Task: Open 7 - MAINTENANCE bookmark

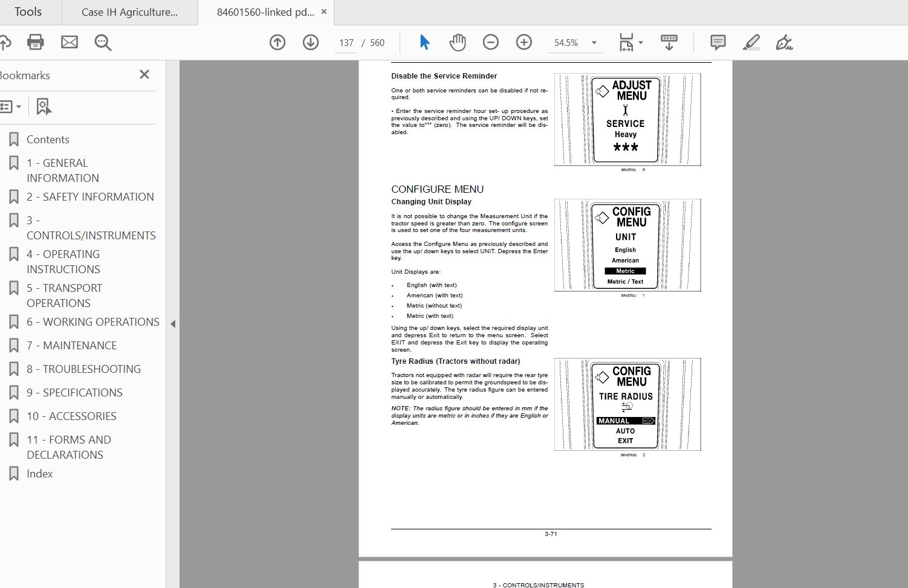Action: [71, 346]
